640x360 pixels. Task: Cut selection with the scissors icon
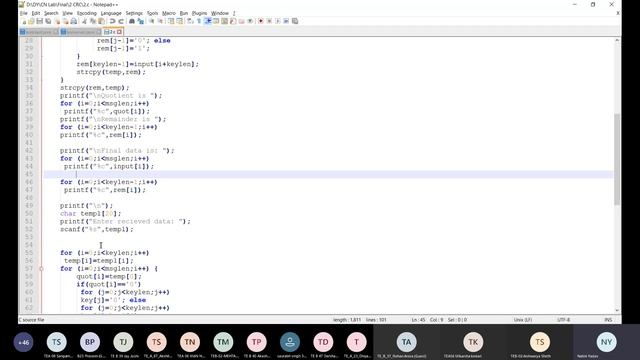pyautogui.click(x=84, y=21)
